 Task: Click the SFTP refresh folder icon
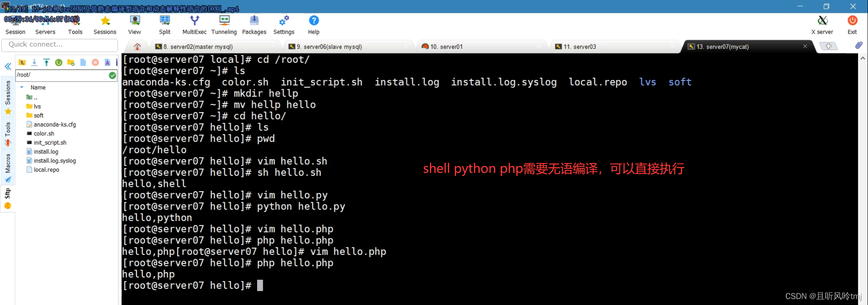coord(59,62)
